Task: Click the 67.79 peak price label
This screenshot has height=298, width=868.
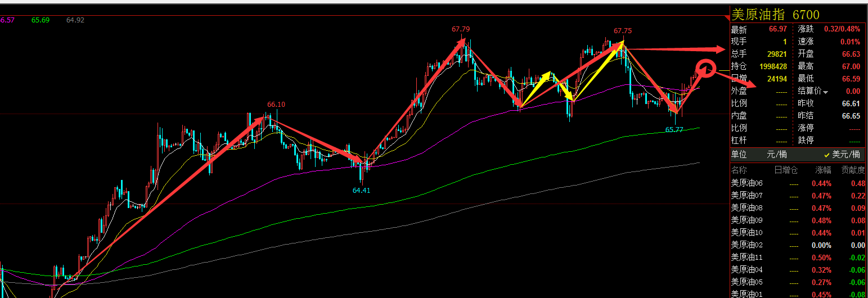Action: (x=461, y=29)
